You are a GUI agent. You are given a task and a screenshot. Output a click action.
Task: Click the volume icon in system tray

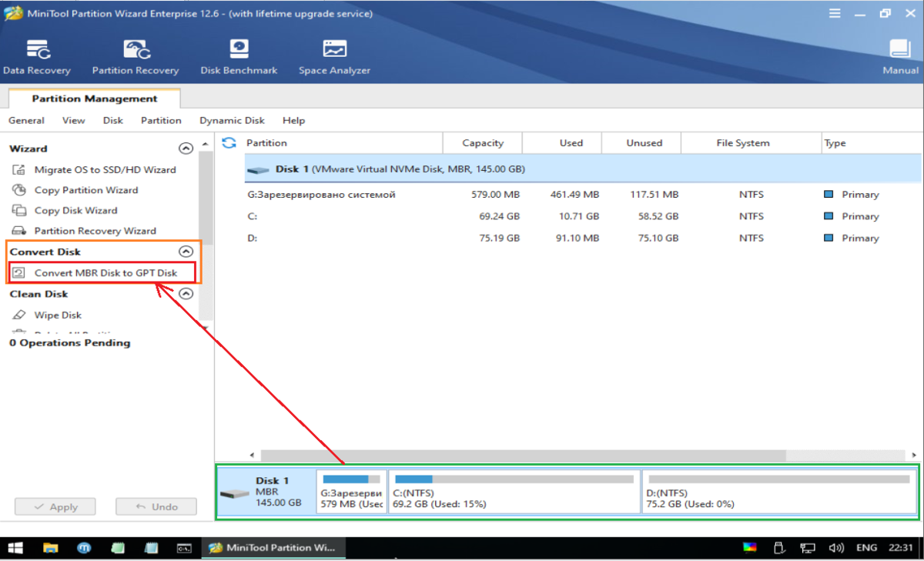(x=836, y=548)
